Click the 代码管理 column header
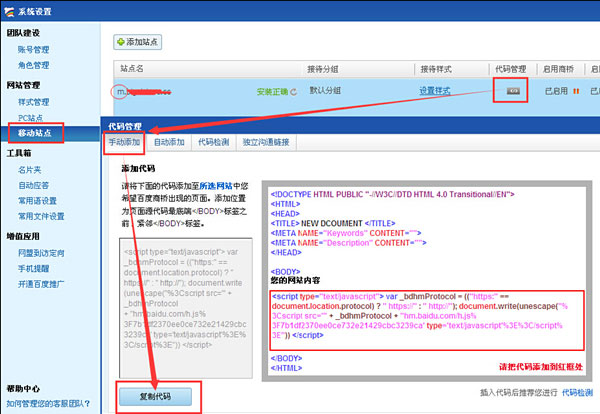600x414 pixels. coord(511,69)
